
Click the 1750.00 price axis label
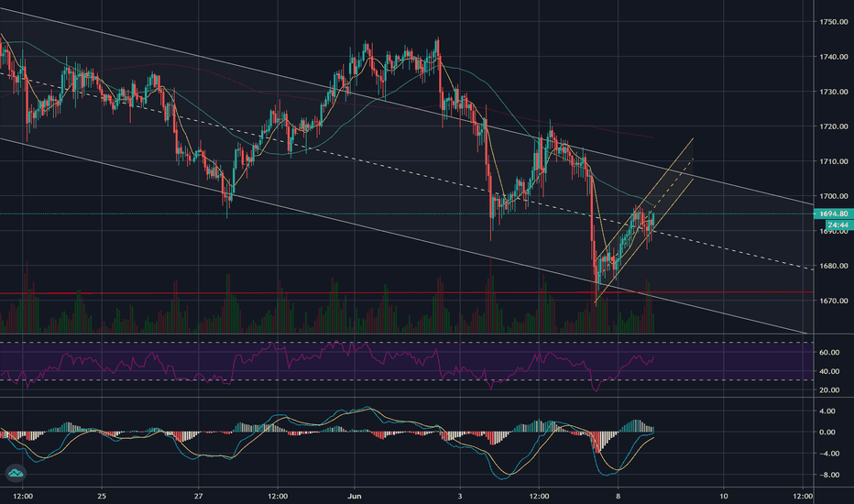(x=833, y=22)
